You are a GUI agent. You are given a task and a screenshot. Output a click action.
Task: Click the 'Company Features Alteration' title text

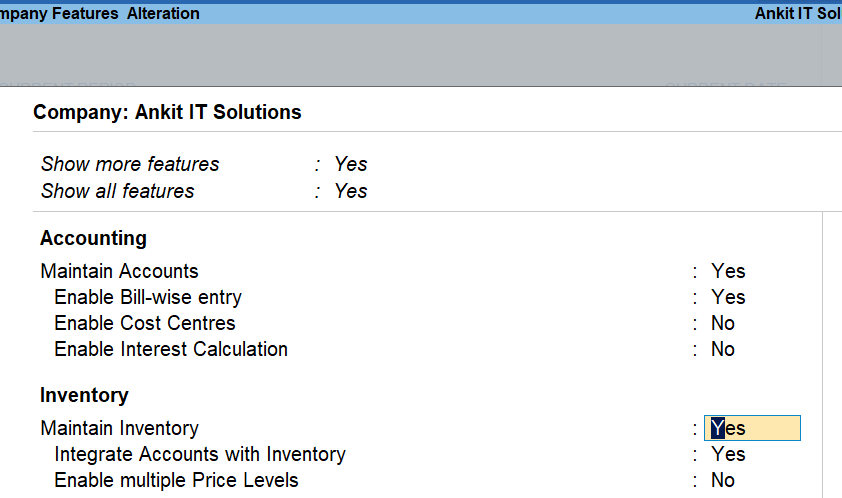(x=100, y=14)
